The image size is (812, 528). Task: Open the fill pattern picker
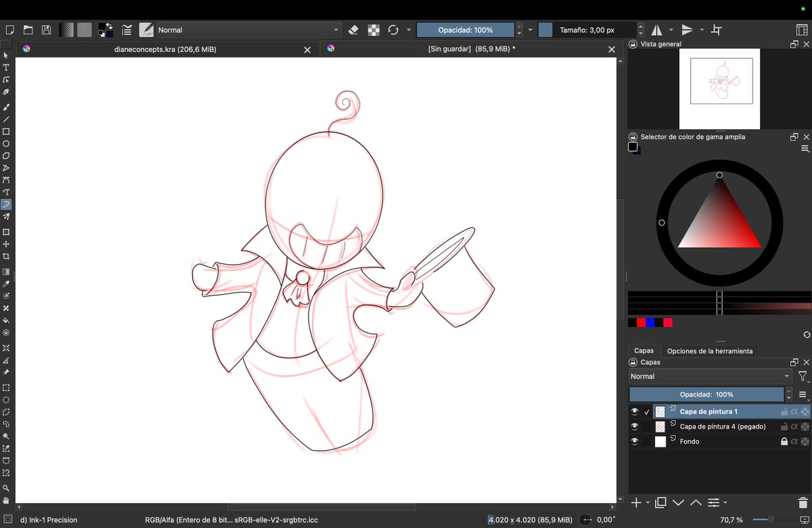click(x=84, y=30)
